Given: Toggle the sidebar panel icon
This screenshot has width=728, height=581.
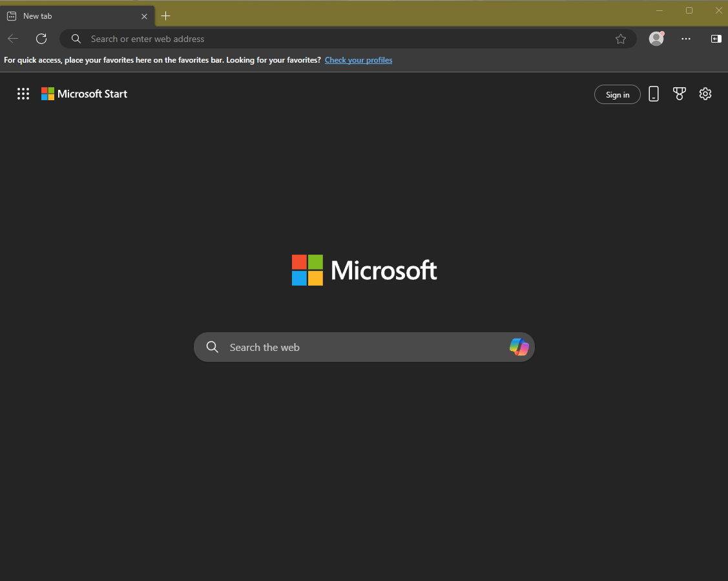Looking at the screenshot, I should pyautogui.click(x=716, y=39).
